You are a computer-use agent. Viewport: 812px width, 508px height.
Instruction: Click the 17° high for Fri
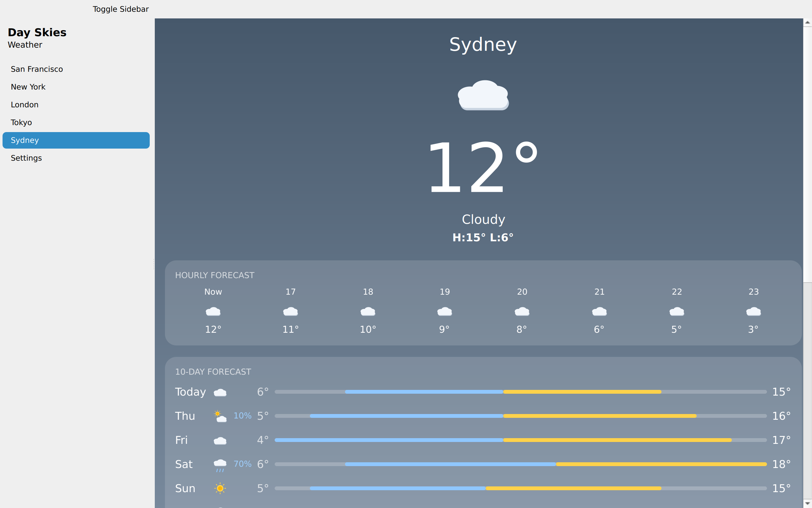click(782, 440)
